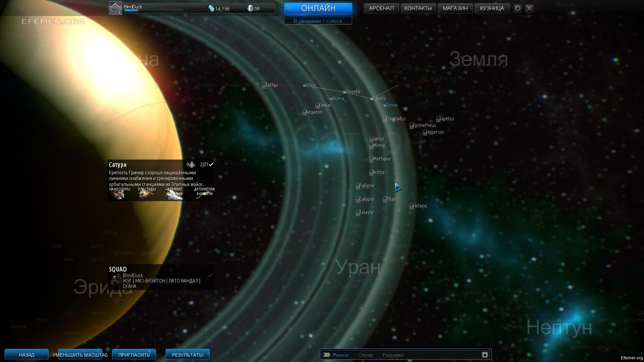
Task: Open the АРСЕНАЛ menu
Action: (381, 8)
